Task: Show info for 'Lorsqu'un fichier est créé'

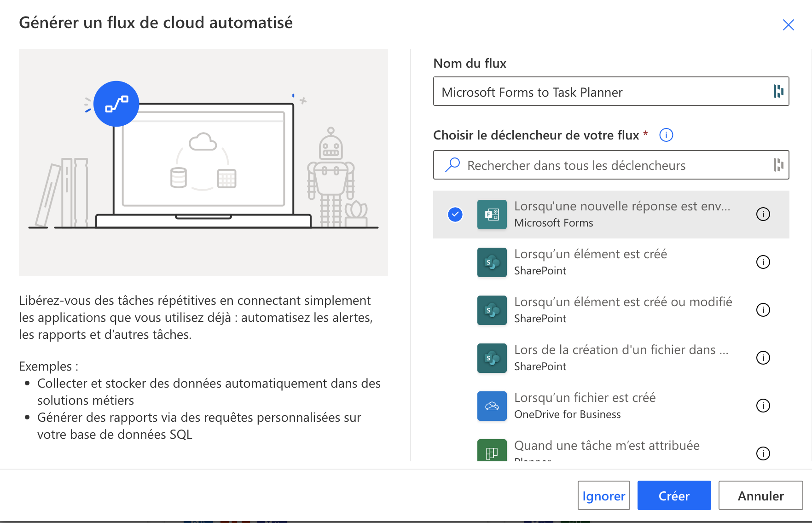Action: [x=763, y=406]
